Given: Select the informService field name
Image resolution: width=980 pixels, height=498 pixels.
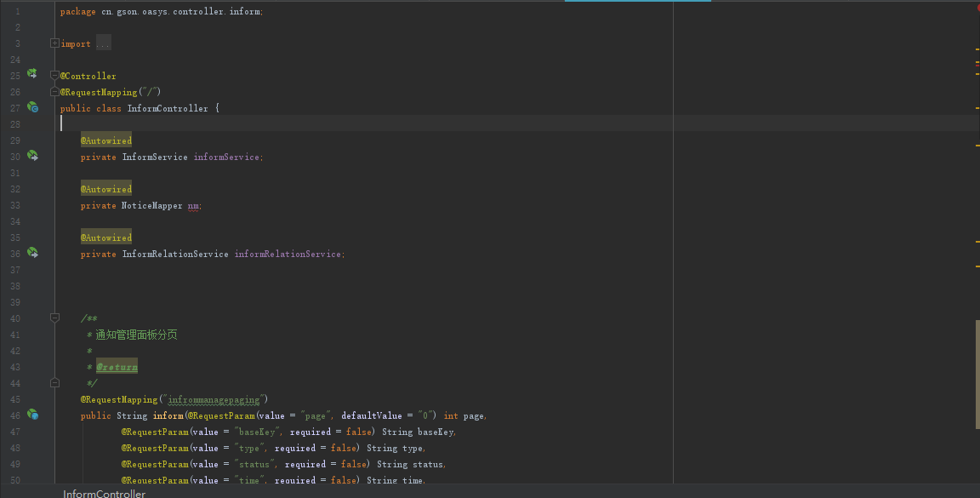Looking at the screenshot, I should [226, 157].
